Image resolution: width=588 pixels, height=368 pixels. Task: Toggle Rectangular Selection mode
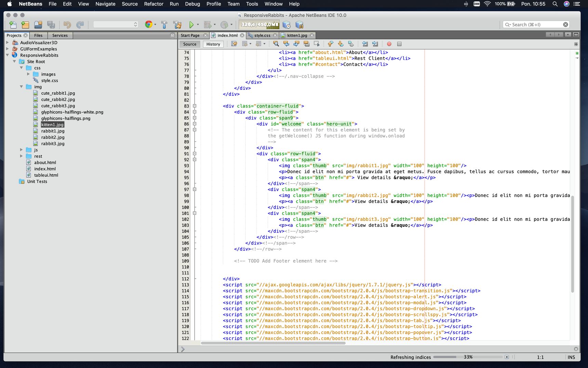pos(317,44)
